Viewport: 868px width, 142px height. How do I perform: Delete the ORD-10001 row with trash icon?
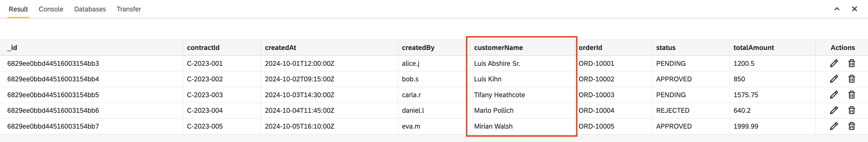[x=851, y=63]
